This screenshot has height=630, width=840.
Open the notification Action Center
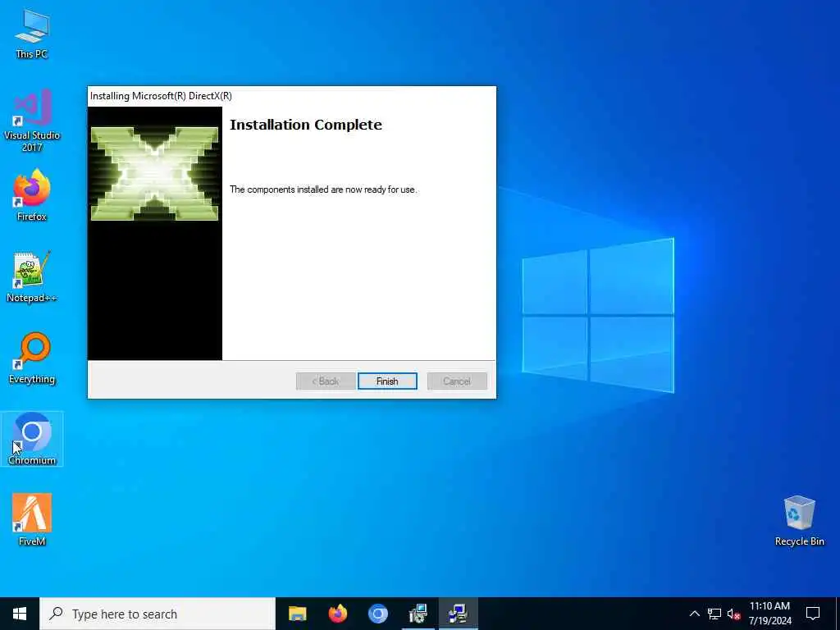click(813, 614)
